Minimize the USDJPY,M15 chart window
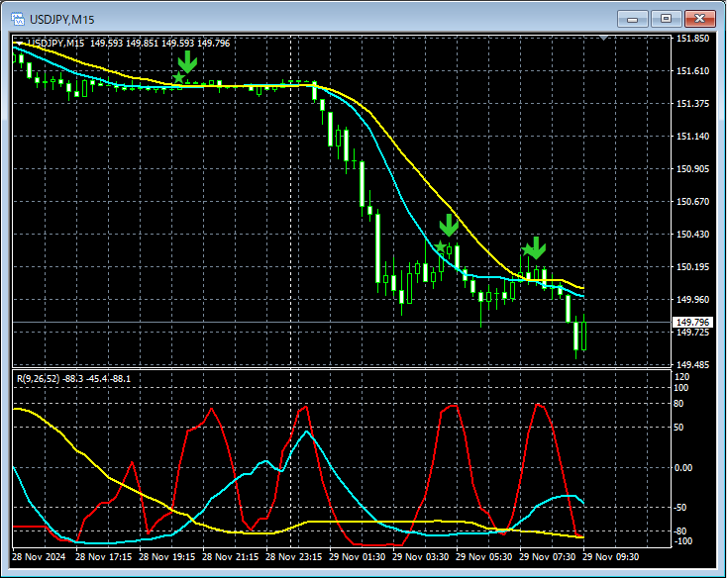This screenshot has width=728, height=578. (x=632, y=19)
